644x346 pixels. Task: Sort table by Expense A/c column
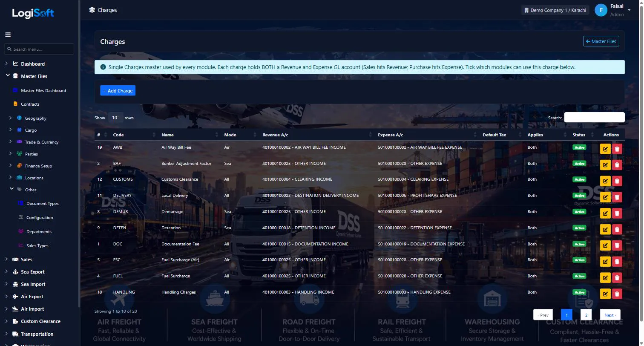coord(427,135)
